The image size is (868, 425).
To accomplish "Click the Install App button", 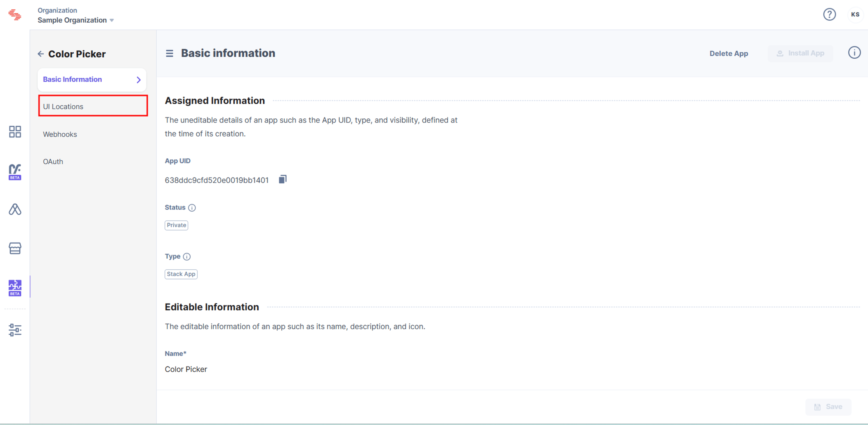I will coord(800,53).
